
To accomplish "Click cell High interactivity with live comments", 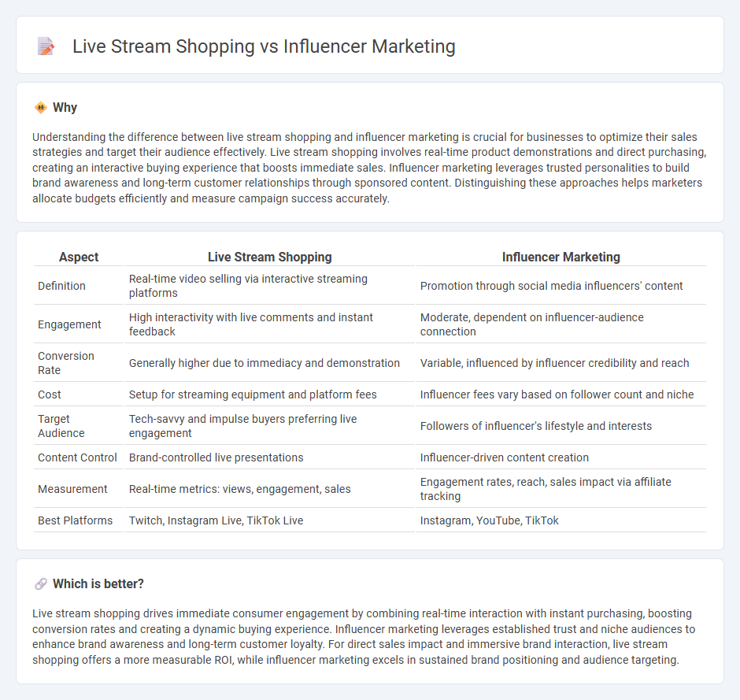I will pyautogui.click(x=270, y=324).
